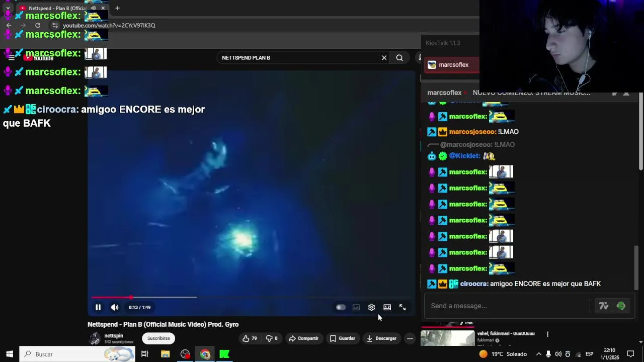644x362 pixels.
Task: Open Task View on the taskbar
Action: (145, 354)
